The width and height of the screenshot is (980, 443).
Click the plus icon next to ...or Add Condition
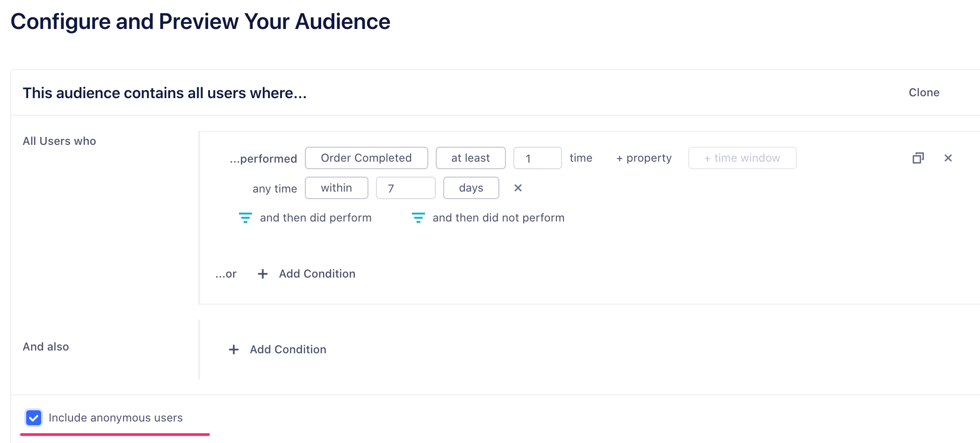click(262, 274)
